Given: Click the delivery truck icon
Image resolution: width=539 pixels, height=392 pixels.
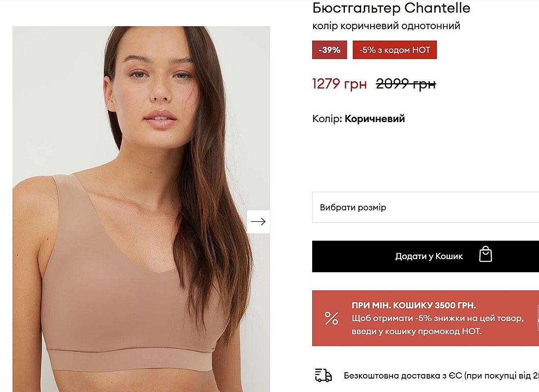Looking at the screenshot, I should pos(323,375).
